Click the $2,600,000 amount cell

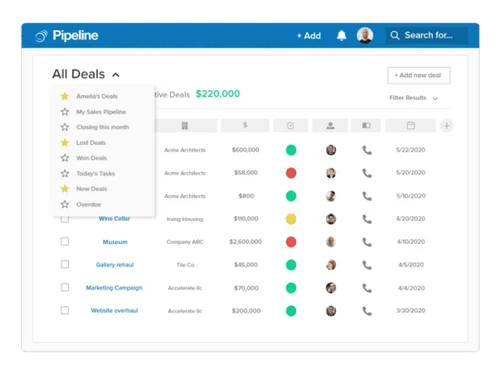pyautogui.click(x=246, y=242)
